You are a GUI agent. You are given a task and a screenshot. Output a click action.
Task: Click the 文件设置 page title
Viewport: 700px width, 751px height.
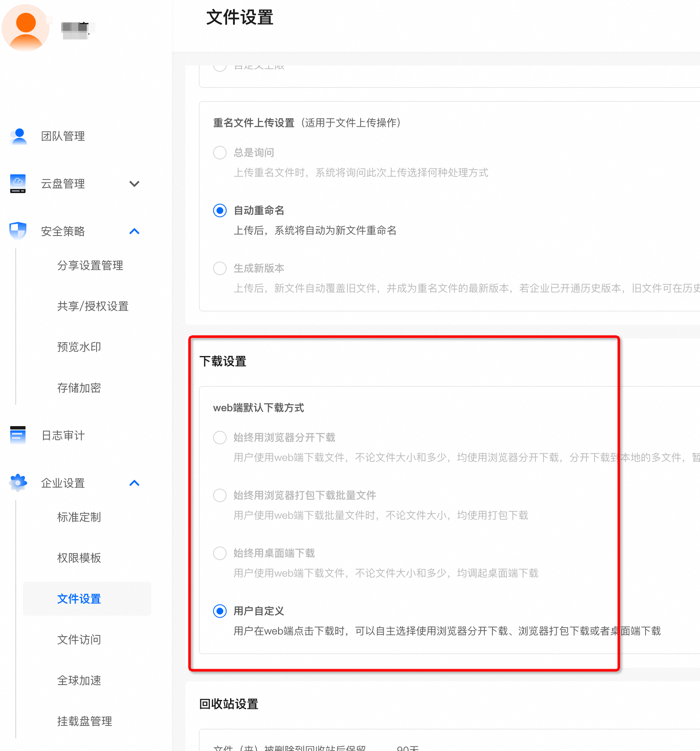click(x=240, y=17)
